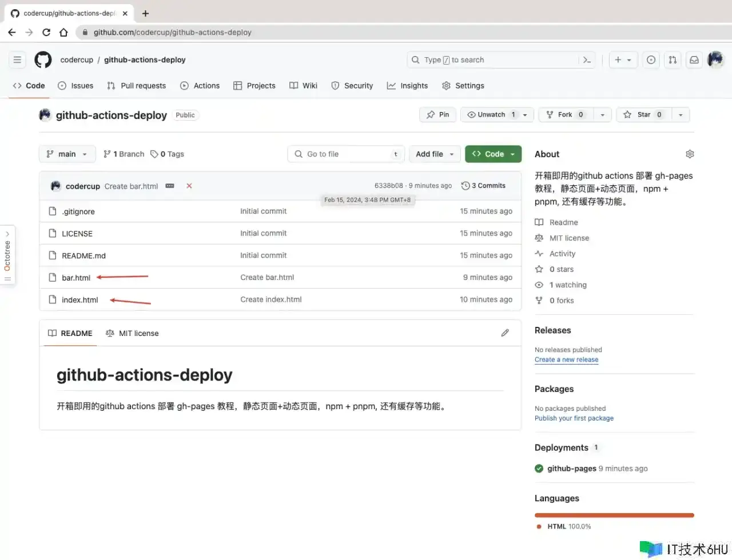The height and width of the screenshot is (560, 732).
Task: Open the green Code dropdown
Action: click(493, 154)
